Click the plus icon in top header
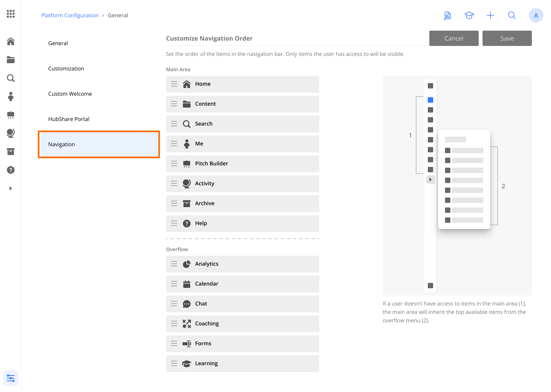 [x=491, y=15]
